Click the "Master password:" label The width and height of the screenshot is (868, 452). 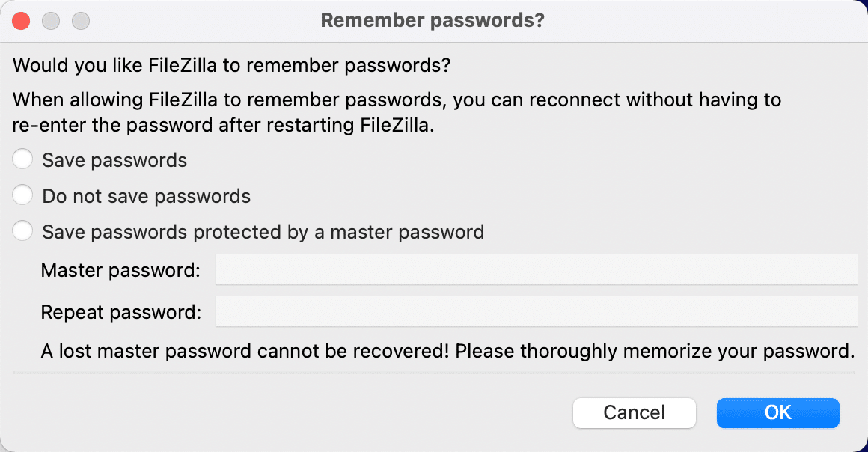pos(120,269)
